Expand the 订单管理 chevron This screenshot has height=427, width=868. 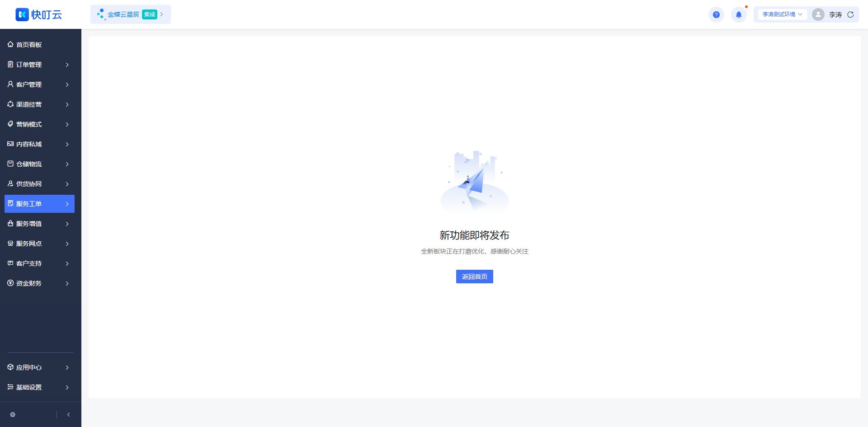[67, 65]
